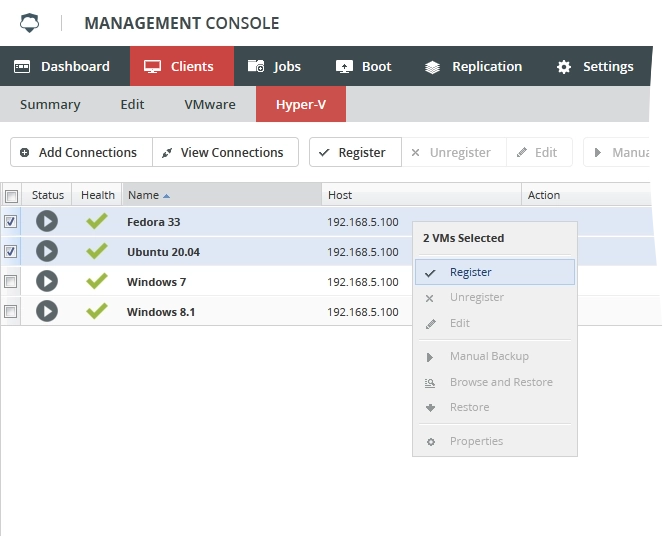The width and height of the screenshot is (666, 546).
Task: Switch to the Replication tab
Action: pyautogui.click(x=474, y=66)
